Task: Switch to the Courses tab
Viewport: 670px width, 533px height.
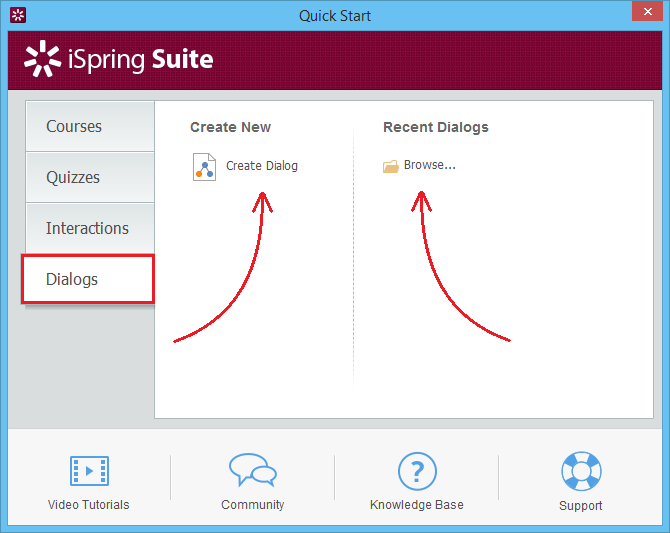Action: [90, 126]
